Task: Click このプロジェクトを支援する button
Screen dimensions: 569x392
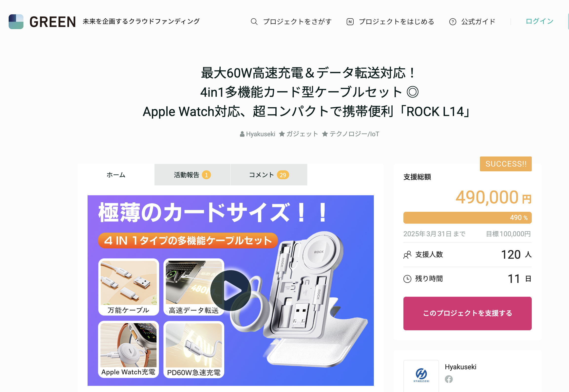Action: (467, 314)
